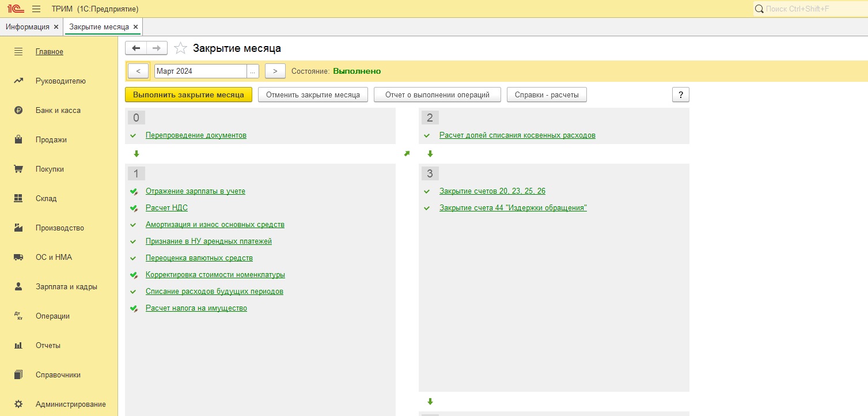Viewport: 868px width, 416px height.
Task: Open Корректировка стоимости номенклатуры link
Action: tap(215, 275)
